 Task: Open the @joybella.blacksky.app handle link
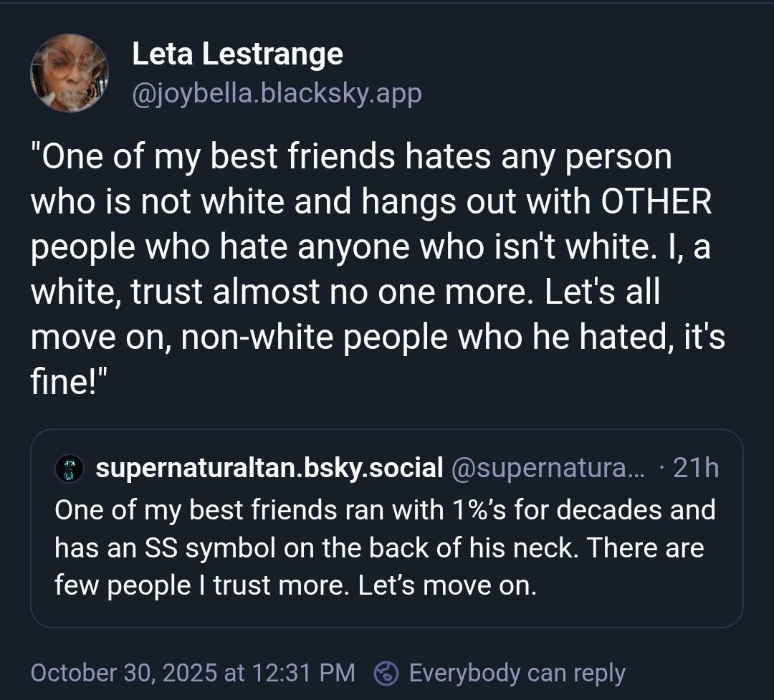[277, 92]
